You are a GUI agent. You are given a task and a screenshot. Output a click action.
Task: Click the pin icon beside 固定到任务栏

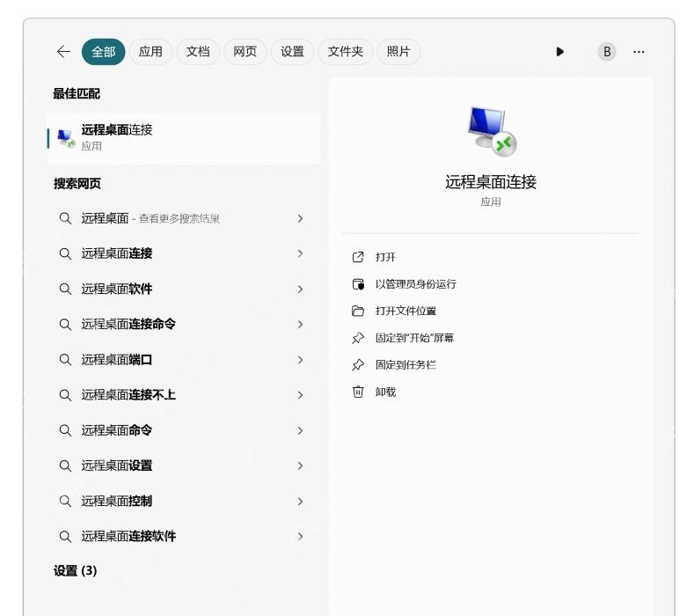358,365
